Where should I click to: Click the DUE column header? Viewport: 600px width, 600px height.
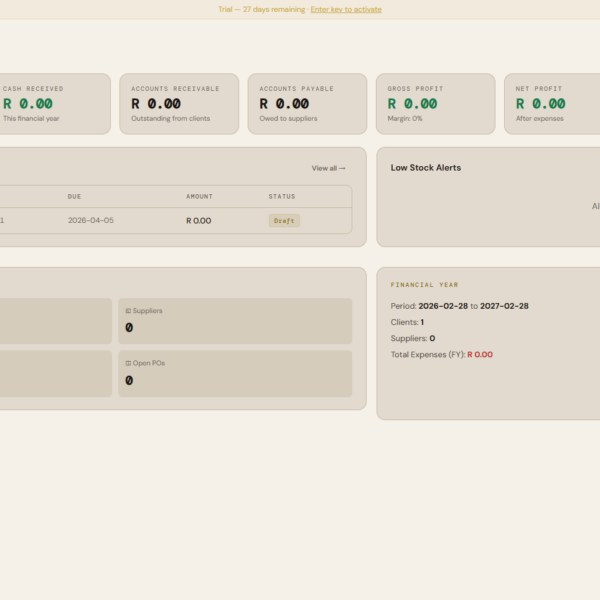click(74, 197)
